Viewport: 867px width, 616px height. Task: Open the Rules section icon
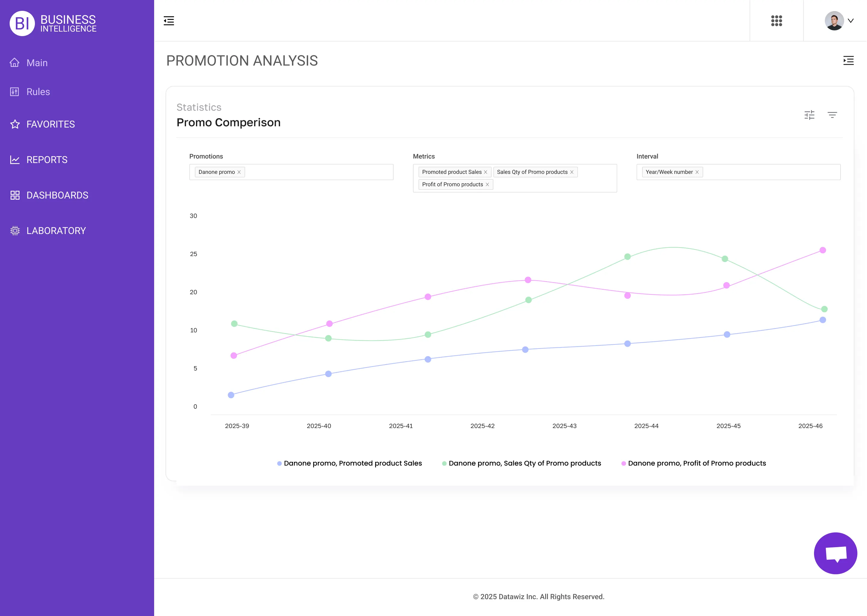click(14, 91)
